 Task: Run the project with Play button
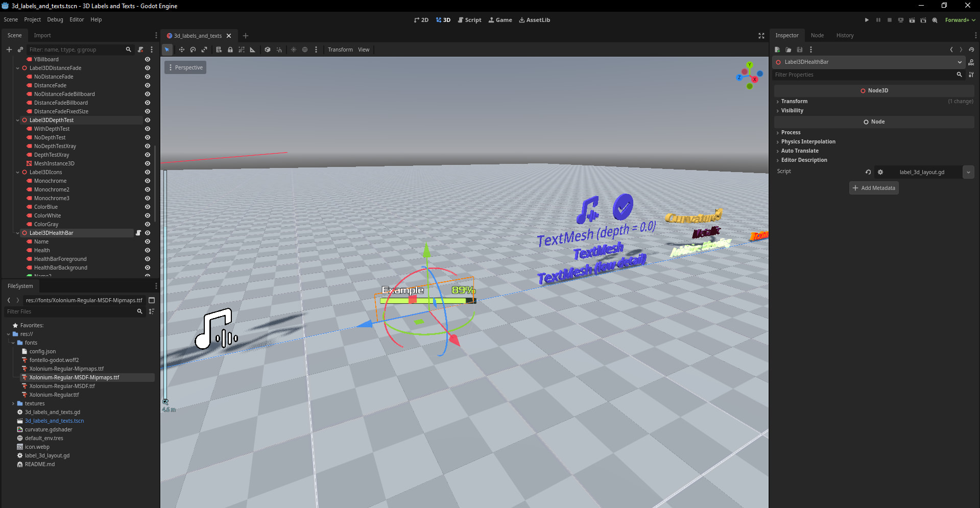(x=867, y=20)
